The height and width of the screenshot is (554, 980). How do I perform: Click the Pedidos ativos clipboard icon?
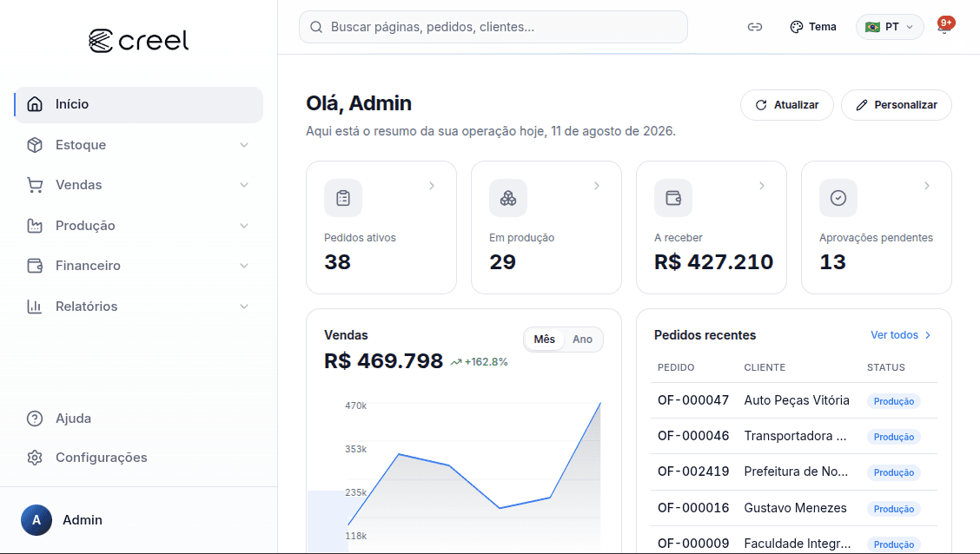click(343, 198)
